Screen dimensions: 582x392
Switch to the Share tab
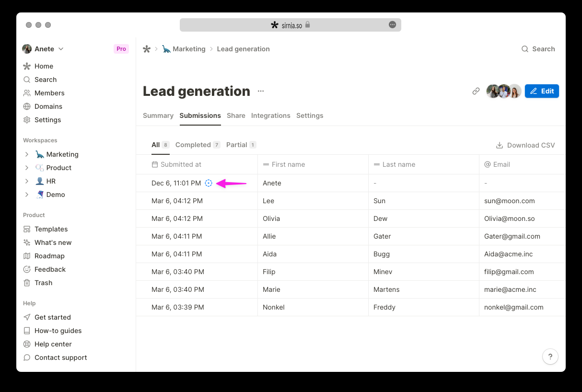click(x=236, y=115)
